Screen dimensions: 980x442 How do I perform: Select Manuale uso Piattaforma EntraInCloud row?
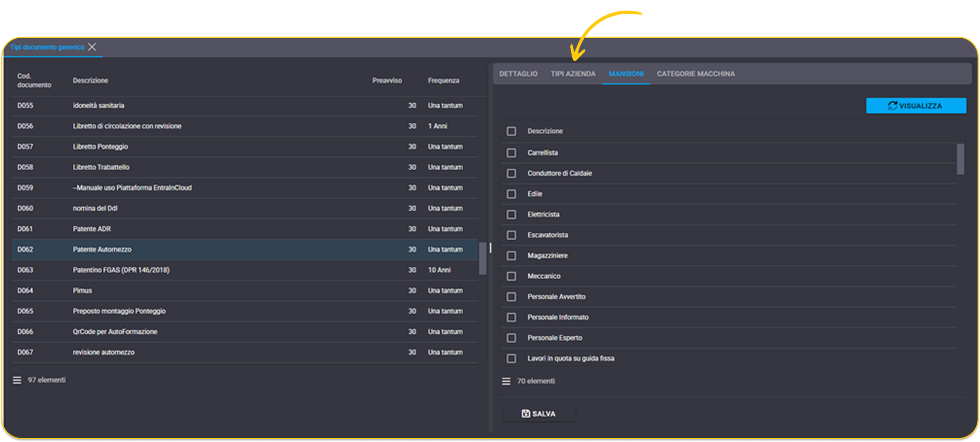(x=245, y=188)
